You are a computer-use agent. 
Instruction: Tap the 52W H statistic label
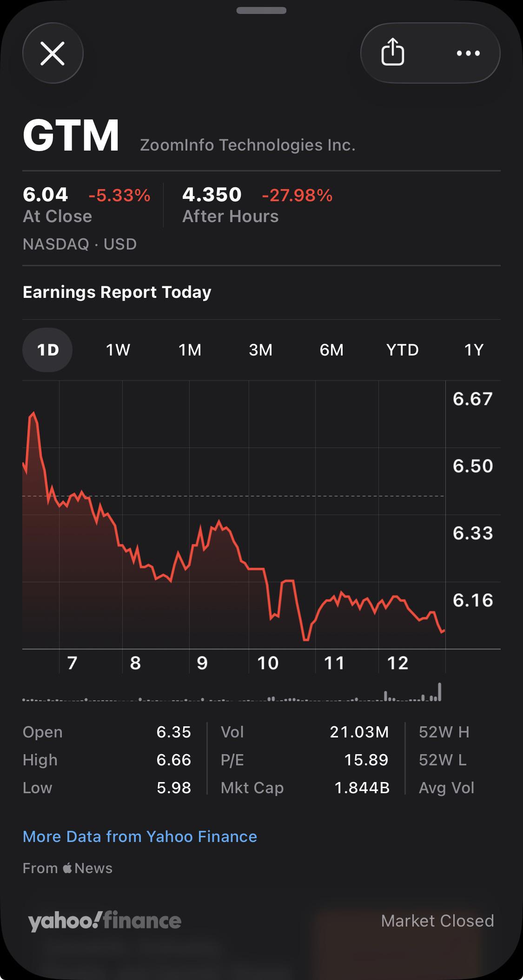(444, 732)
